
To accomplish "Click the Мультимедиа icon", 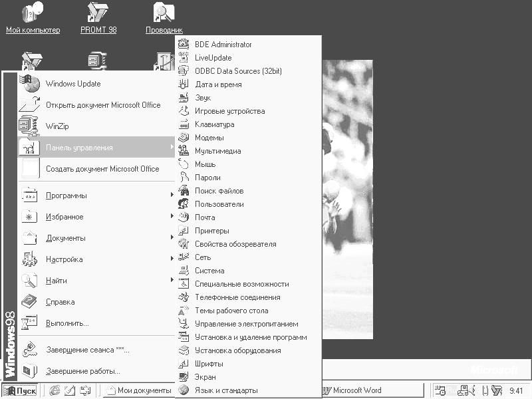I will 184,151.
